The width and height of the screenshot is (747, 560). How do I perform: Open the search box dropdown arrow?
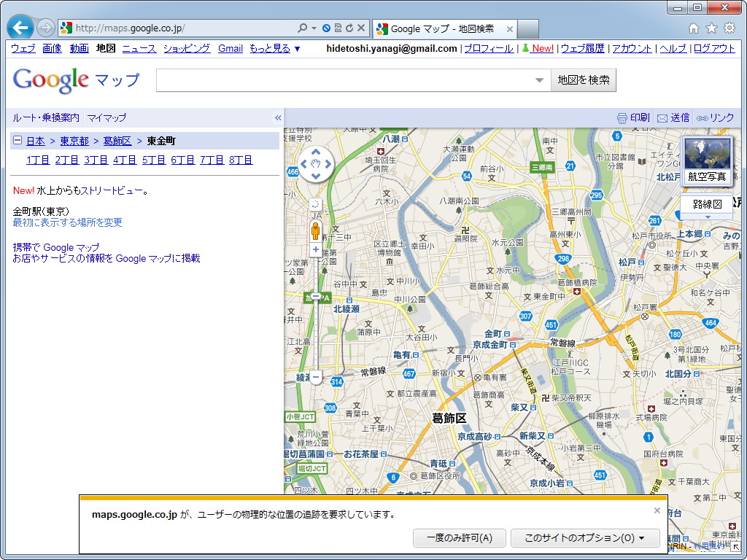[x=539, y=80]
